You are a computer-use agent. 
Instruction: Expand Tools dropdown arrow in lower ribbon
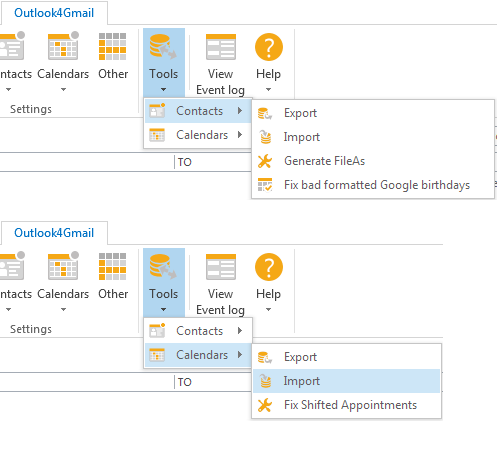pyautogui.click(x=163, y=310)
